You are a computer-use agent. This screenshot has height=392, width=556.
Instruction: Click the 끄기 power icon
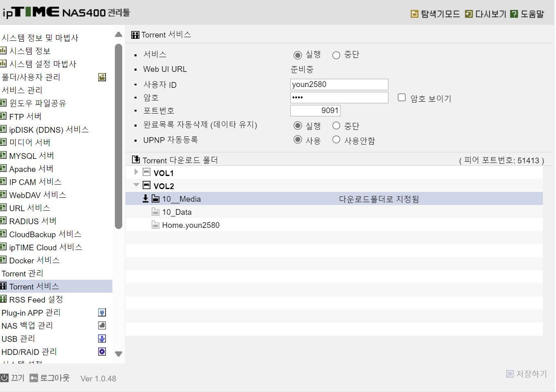click(4, 378)
